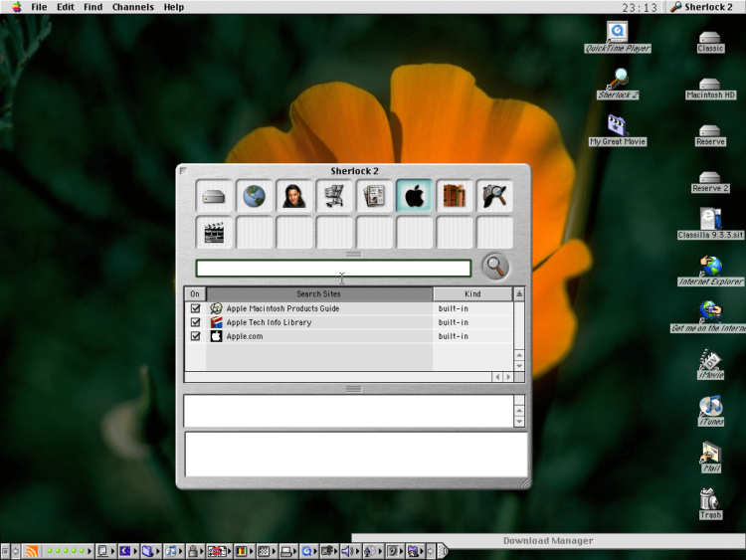Click site list horizontal scroll left arrow
This screenshot has height=560, width=746.
(497, 377)
